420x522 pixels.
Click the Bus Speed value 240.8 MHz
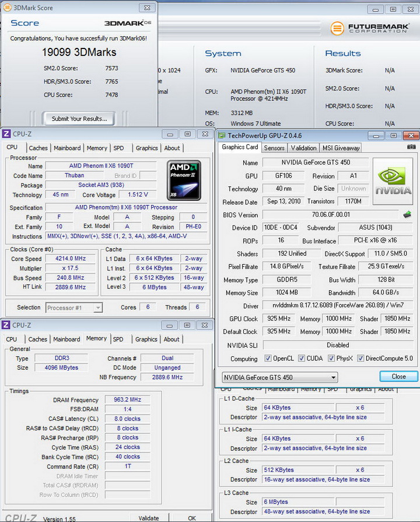pyautogui.click(x=70, y=278)
